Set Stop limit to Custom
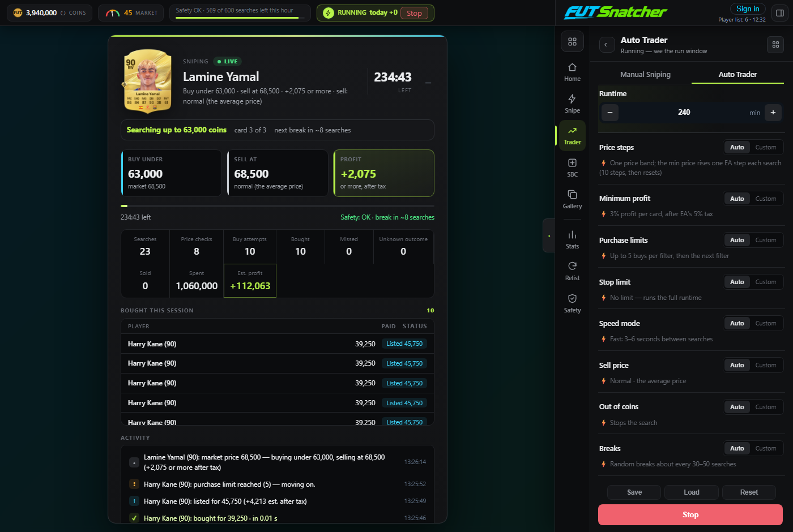 point(766,282)
